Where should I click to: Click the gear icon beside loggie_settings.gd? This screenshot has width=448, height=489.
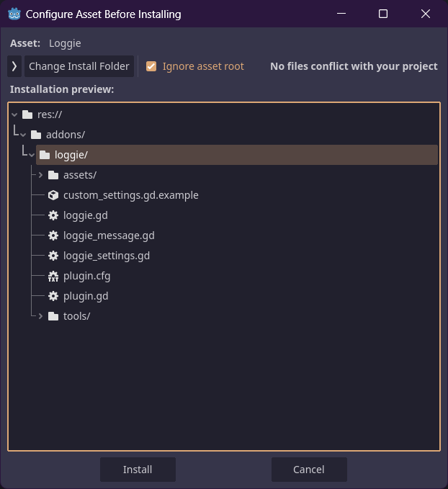53,256
